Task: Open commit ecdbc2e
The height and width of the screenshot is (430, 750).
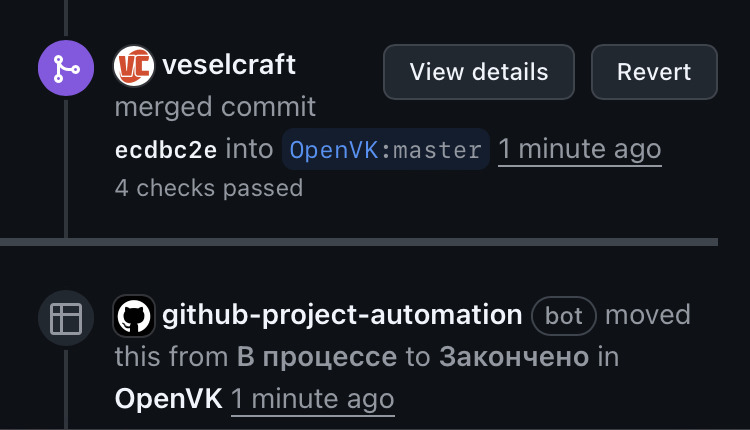Action: point(166,150)
